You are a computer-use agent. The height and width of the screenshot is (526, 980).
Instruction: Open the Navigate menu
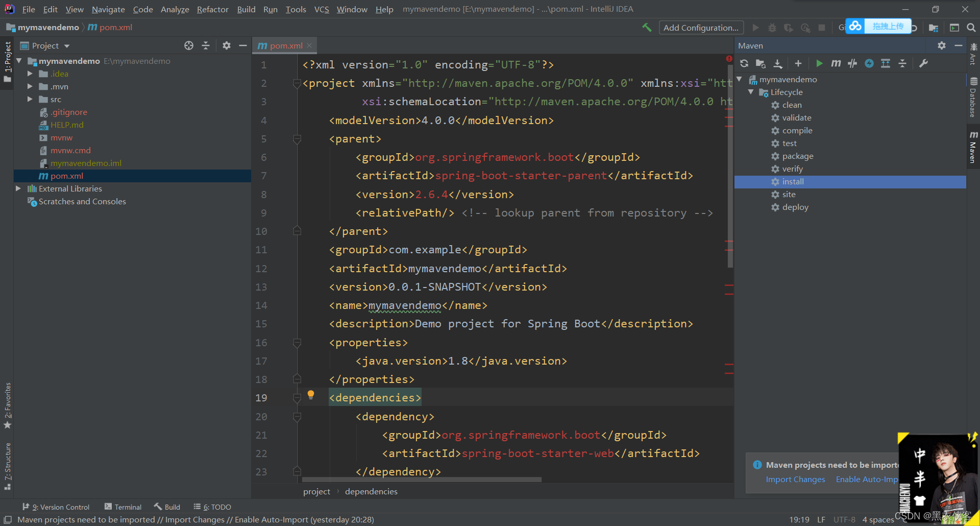pos(108,9)
